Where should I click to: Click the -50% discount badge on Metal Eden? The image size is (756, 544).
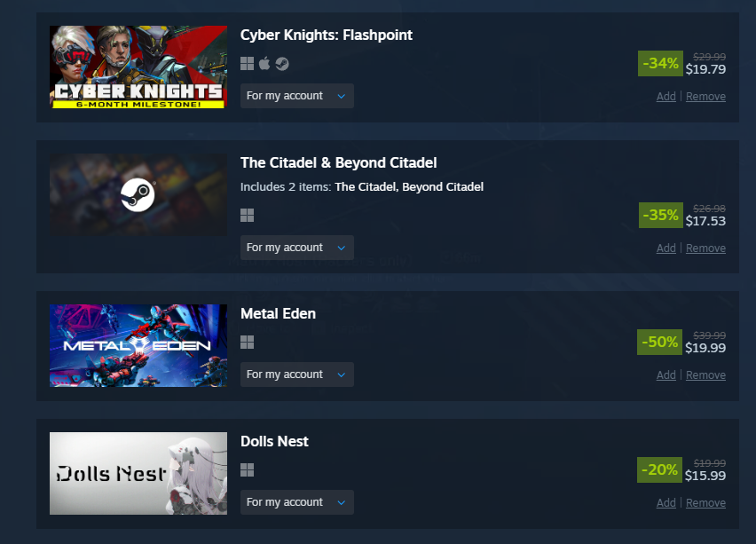(x=659, y=342)
